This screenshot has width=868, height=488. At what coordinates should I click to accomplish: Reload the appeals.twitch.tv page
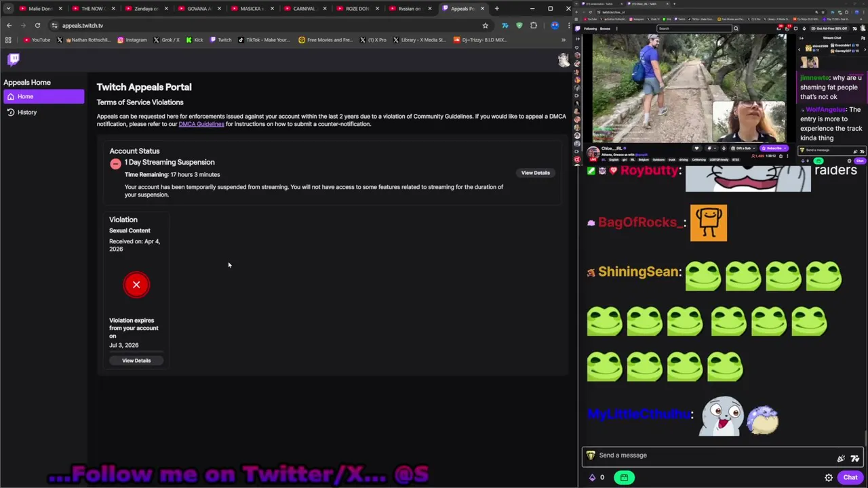click(37, 25)
